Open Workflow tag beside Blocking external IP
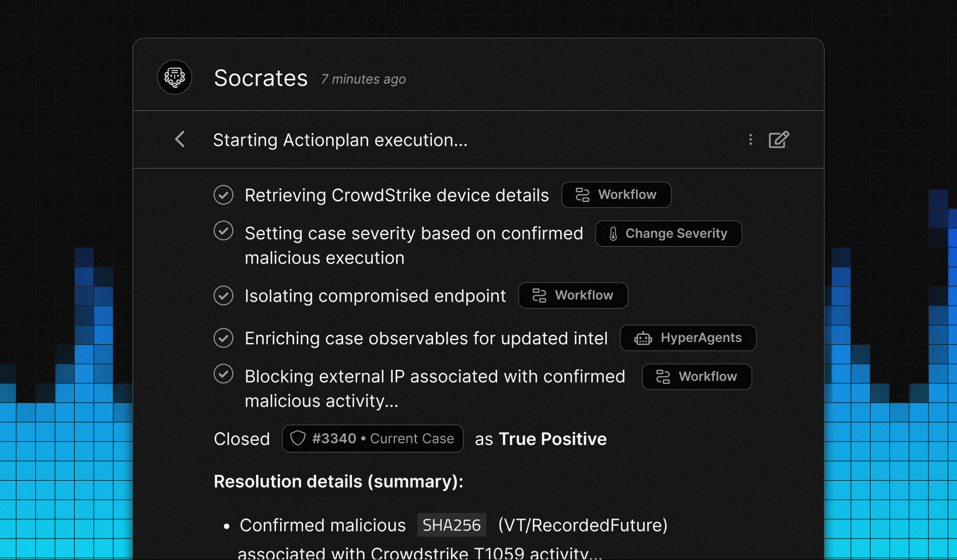 coord(697,377)
